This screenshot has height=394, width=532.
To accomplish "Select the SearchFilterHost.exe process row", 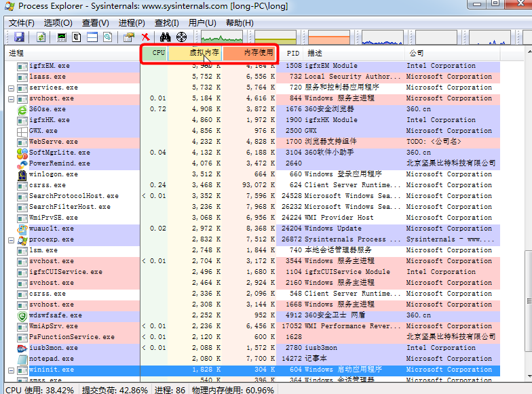I will tap(252, 208).
